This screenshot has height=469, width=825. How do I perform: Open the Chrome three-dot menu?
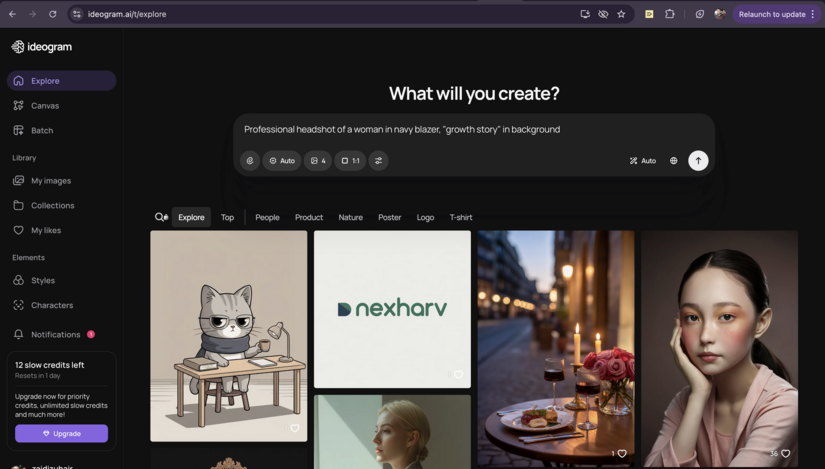click(x=813, y=14)
